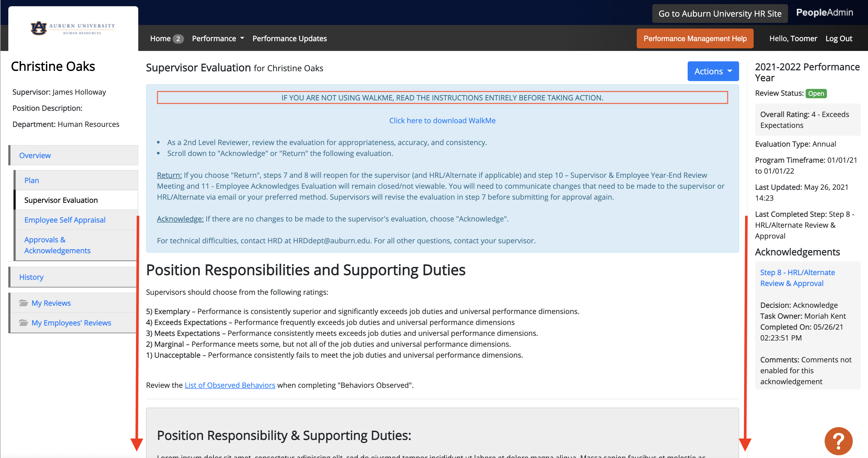Image resolution: width=868 pixels, height=458 pixels.
Task: Click the folder icon beside My Employees' Reviews
Action: (x=23, y=323)
